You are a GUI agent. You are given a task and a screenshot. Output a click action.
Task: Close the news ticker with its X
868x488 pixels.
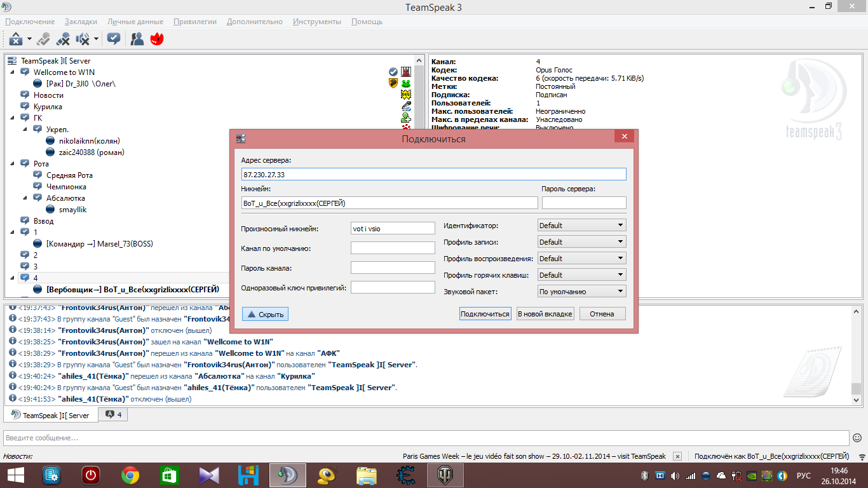pyautogui.click(x=677, y=456)
